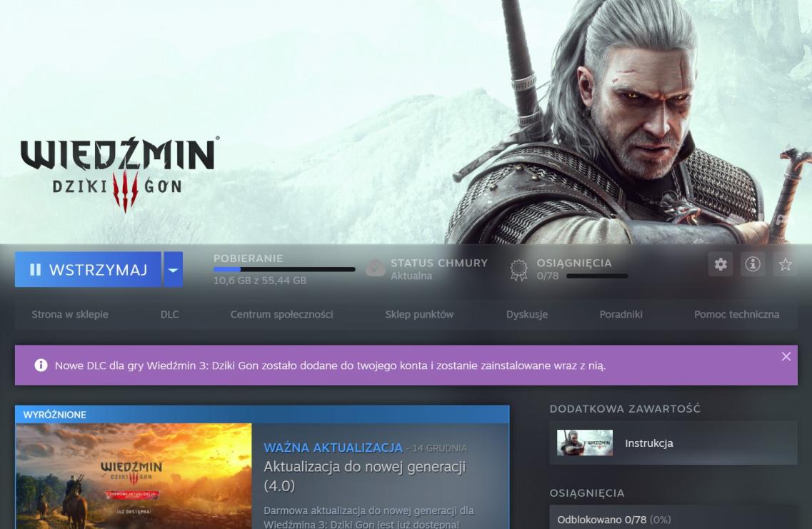This screenshot has width=812, height=529.
Task: Open the game settings gear icon
Action: pos(721,265)
